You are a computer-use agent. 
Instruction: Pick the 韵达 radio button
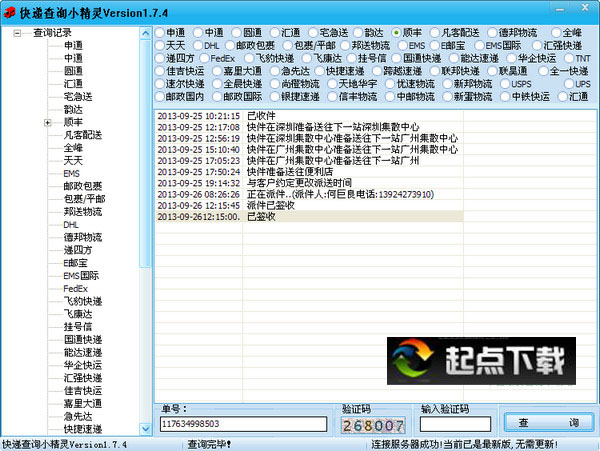[x=358, y=33]
